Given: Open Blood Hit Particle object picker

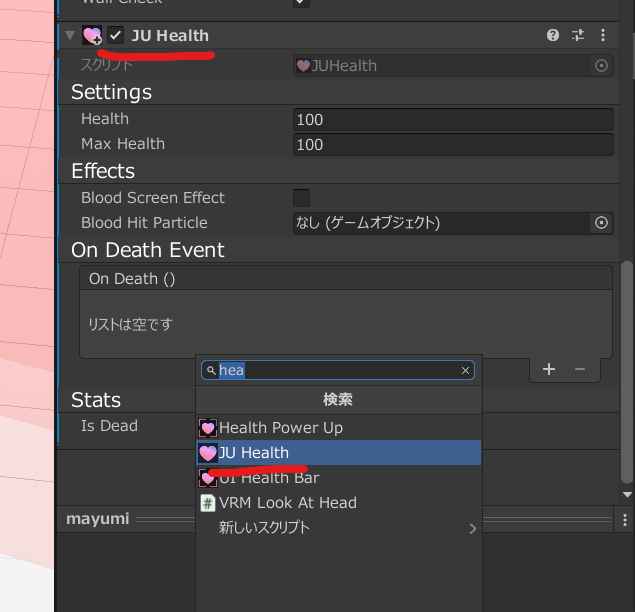Looking at the screenshot, I should pos(601,223).
